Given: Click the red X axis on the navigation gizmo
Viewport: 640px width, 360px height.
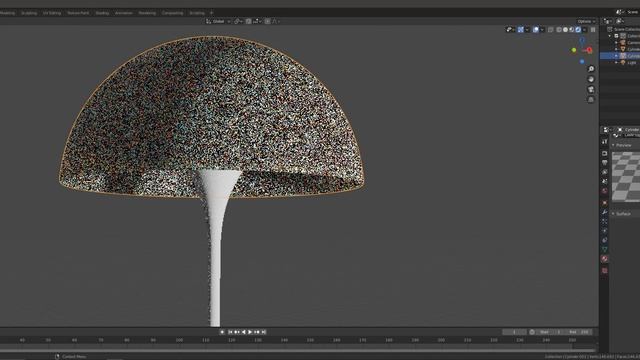Looking at the screenshot, I should pyautogui.click(x=589, y=50).
